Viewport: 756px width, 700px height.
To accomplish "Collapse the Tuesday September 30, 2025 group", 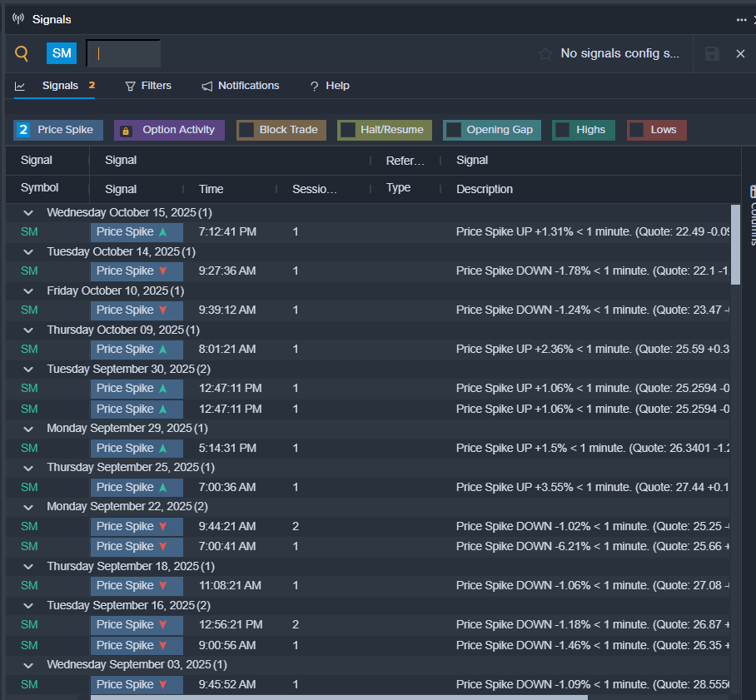I will tap(29, 369).
